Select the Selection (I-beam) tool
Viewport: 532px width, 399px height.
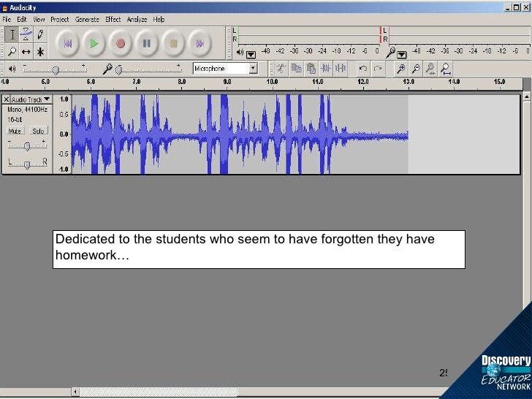12,35
